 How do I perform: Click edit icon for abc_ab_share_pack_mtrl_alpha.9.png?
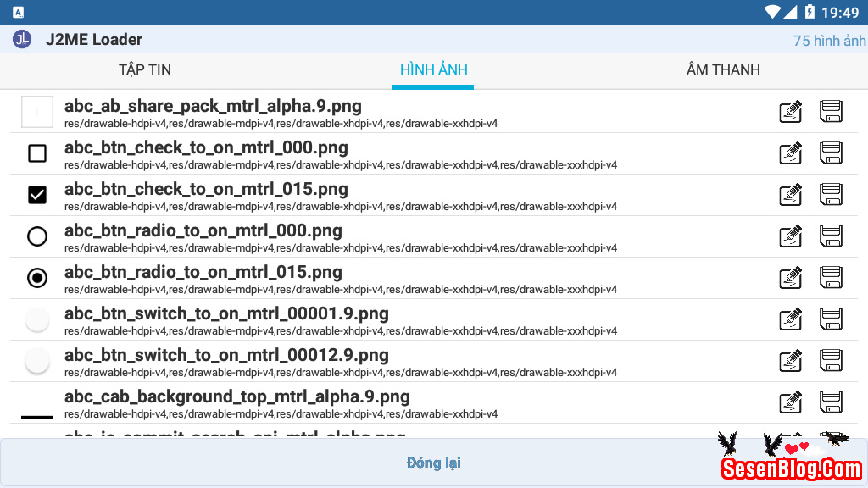(x=790, y=112)
